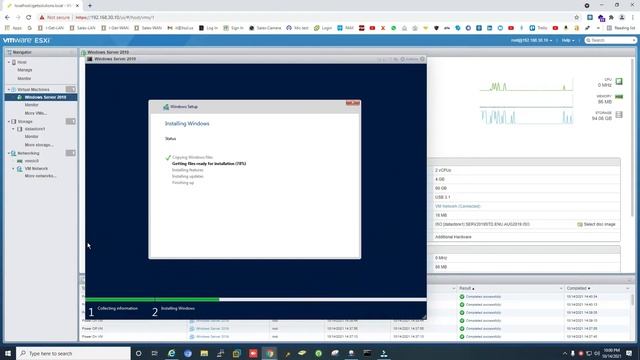Click the Networking navigator icon
Image resolution: width=640 pixels, height=360 pixels.
[x=13, y=153]
